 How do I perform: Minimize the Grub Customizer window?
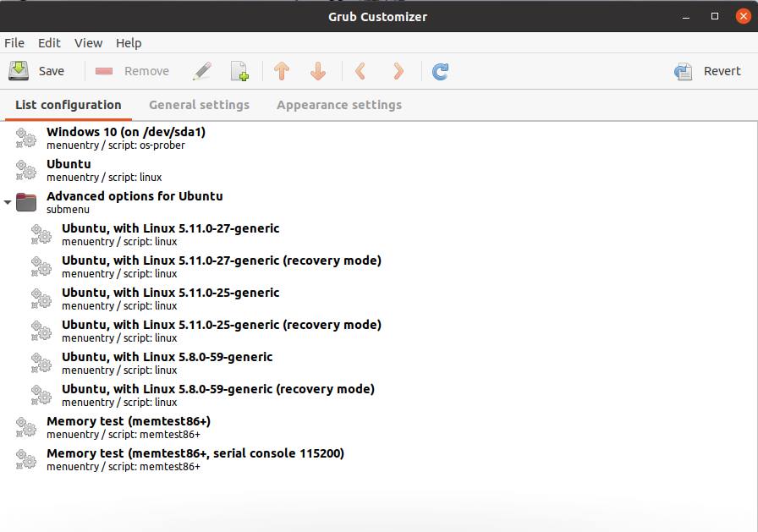[685, 17]
